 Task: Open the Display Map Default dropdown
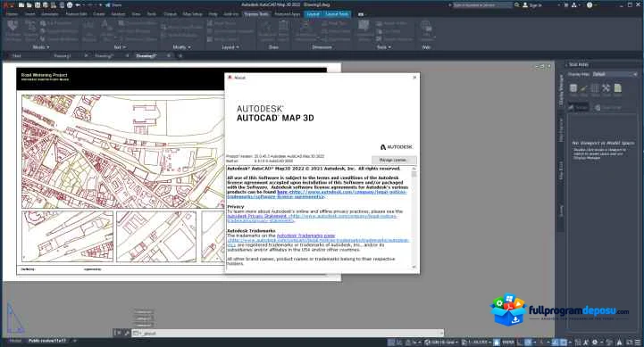615,74
